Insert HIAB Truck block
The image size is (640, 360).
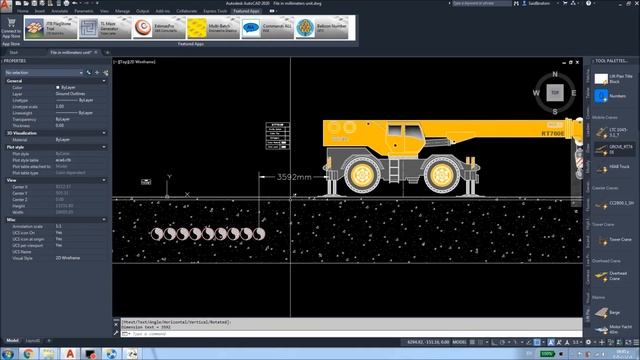click(x=613, y=167)
